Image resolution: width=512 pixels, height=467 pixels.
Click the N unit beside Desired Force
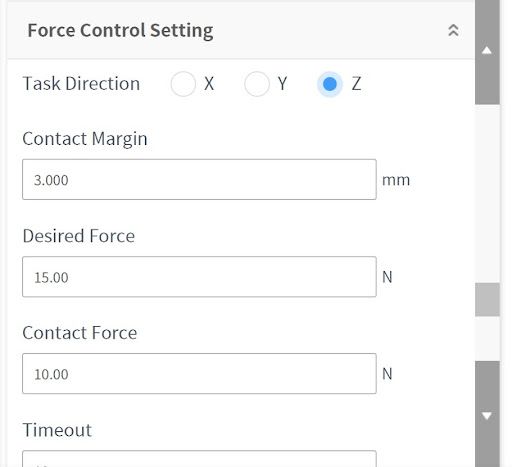(387, 277)
